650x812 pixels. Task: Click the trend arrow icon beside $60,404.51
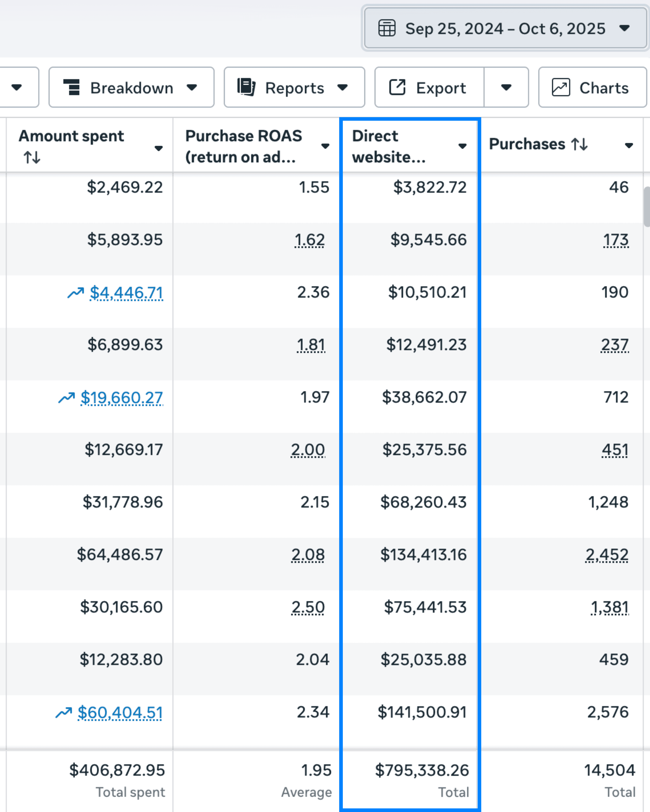click(64, 712)
